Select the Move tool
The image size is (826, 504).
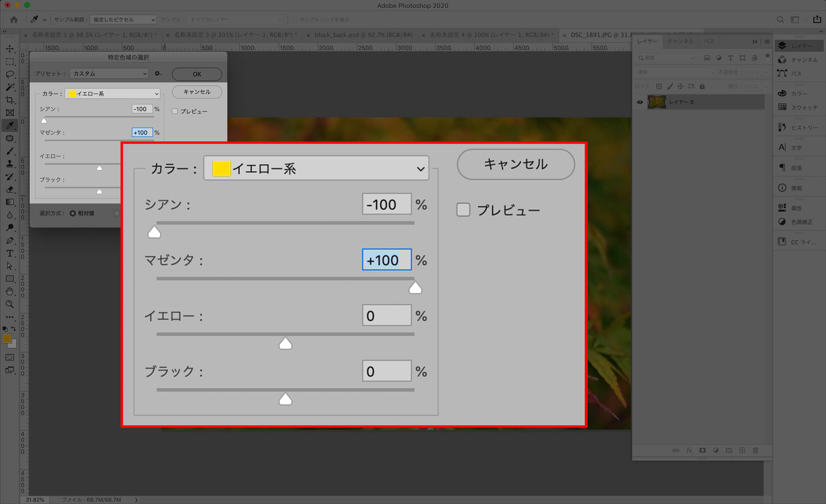[10, 49]
